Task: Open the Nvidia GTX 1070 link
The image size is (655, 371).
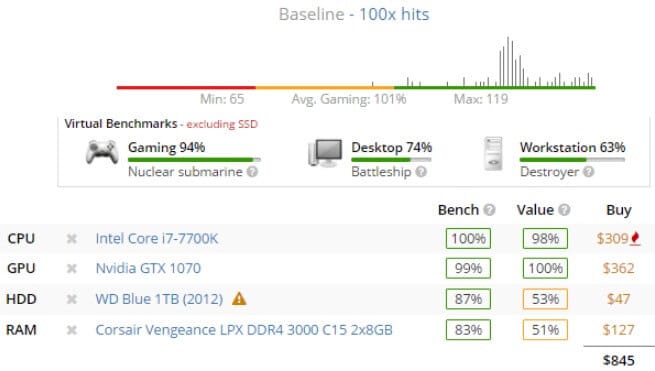Action: point(148,268)
